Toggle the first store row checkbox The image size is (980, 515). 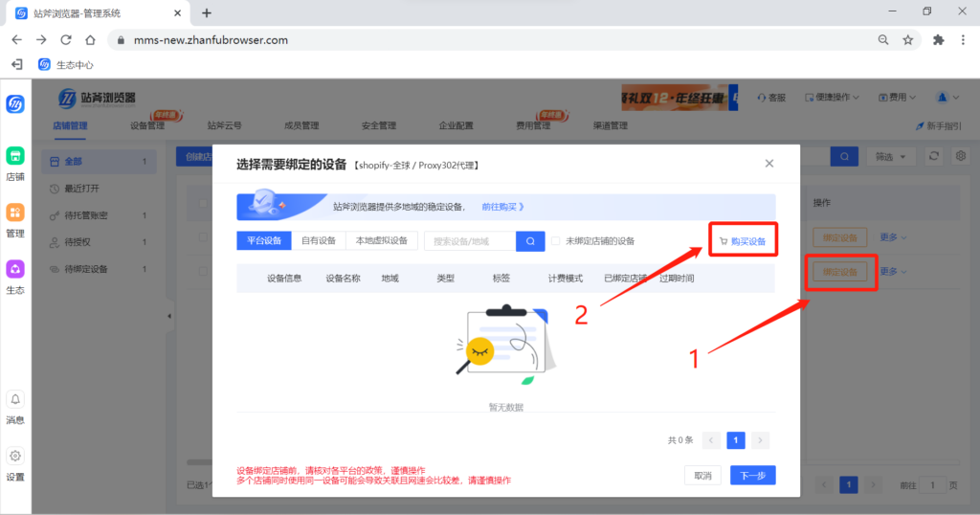click(203, 237)
